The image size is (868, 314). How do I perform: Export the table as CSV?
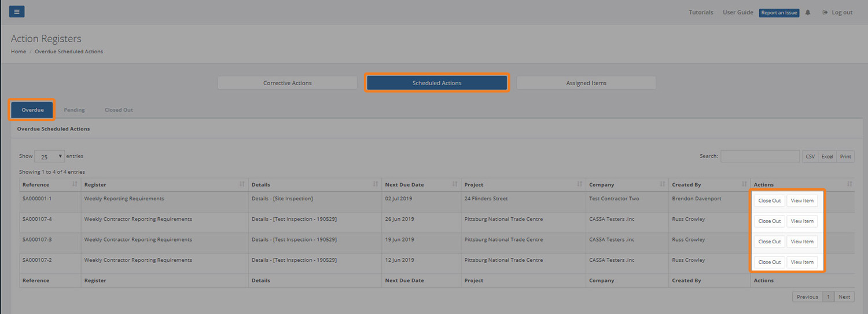(x=810, y=156)
